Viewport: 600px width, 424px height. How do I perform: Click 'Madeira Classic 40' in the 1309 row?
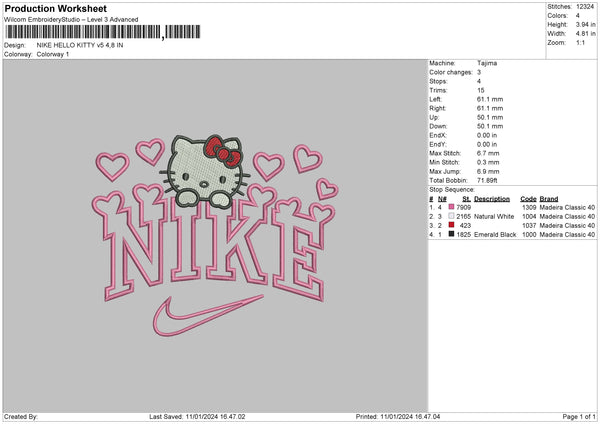click(x=567, y=207)
